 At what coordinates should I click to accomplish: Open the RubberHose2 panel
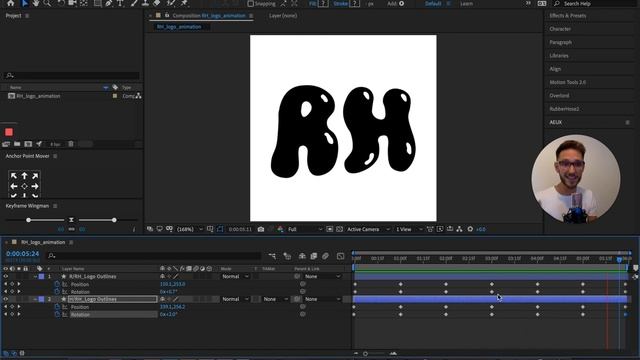point(564,109)
